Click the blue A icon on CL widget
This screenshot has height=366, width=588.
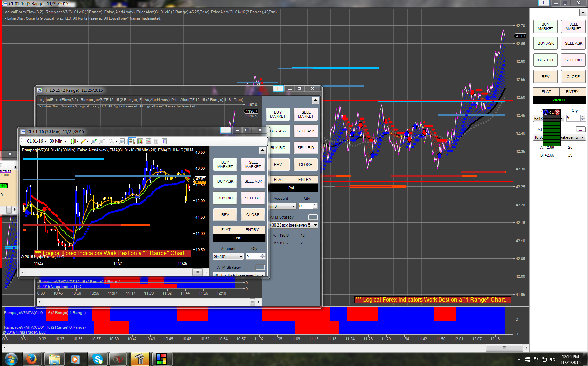click(x=546, y=112)
